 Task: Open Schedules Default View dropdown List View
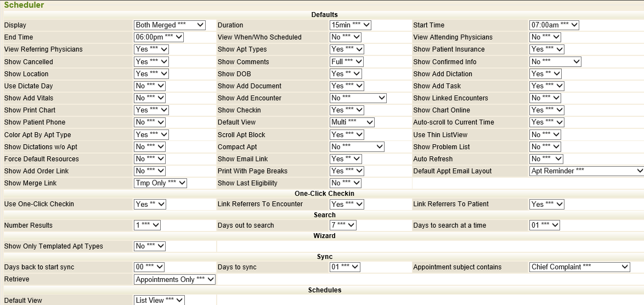(159, 301)
